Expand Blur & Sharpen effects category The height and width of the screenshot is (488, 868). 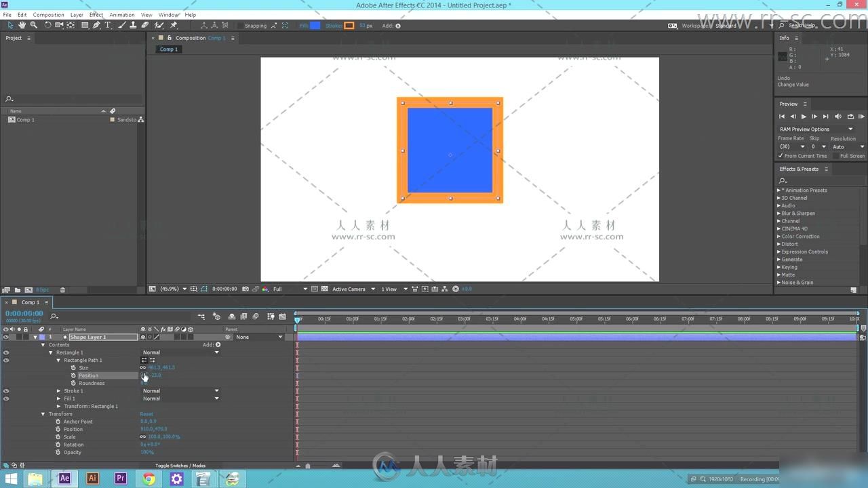click(x=778, y=213)
